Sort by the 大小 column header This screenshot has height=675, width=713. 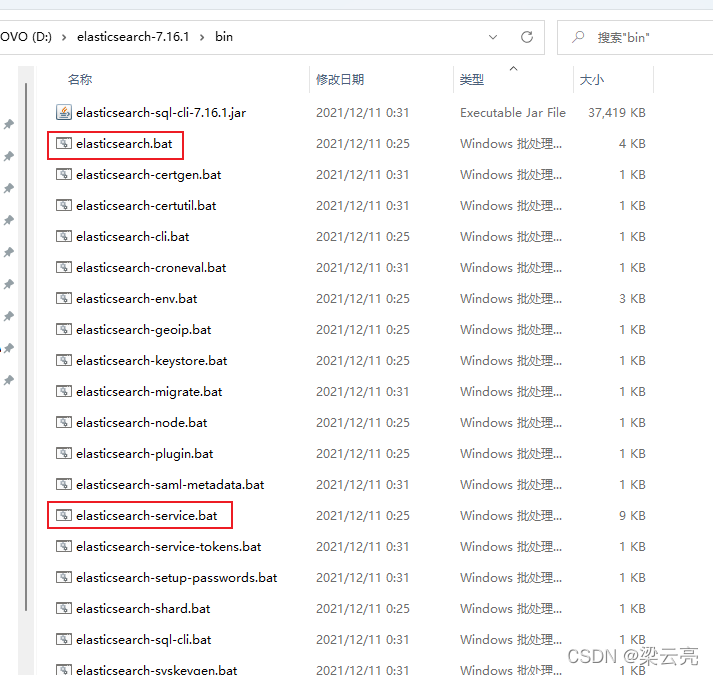coord(592,80)
